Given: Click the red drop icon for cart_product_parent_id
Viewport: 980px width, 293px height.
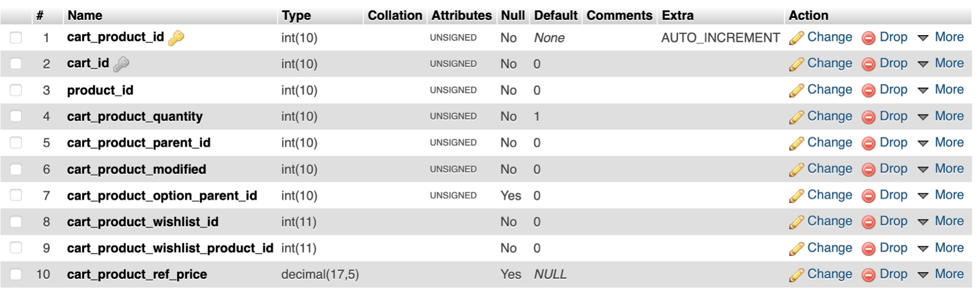Looking at the screenshot, I should 868,143.
